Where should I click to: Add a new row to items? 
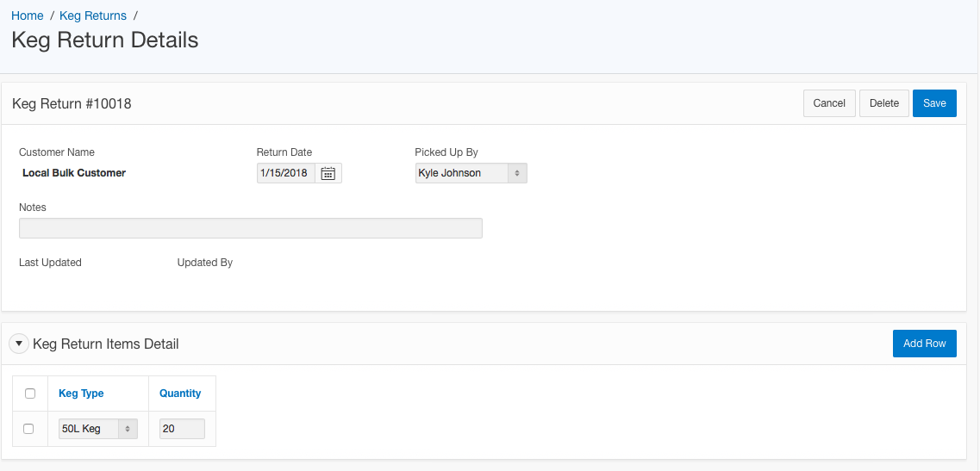924,344
